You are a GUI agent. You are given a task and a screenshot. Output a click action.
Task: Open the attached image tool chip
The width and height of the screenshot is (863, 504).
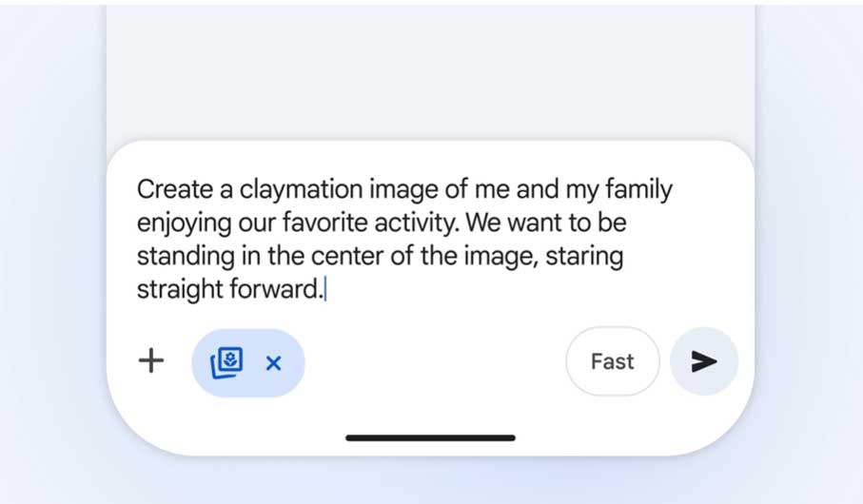coord(226,362)
